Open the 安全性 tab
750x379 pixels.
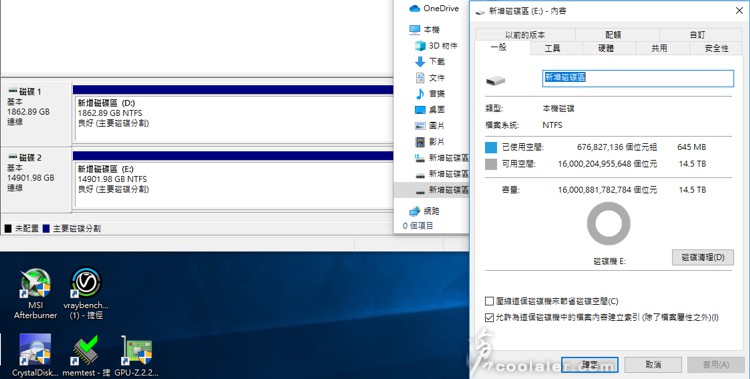click(x=717, y=48)
